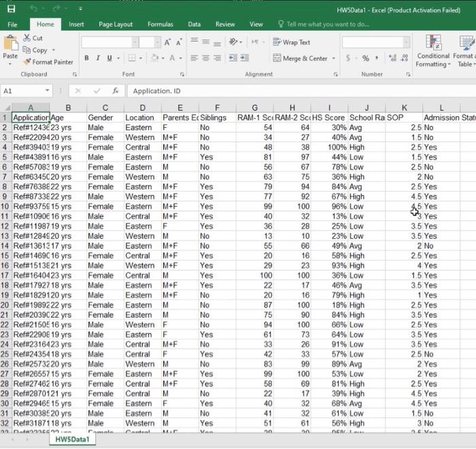Viewport: 476px width, 449px height.
Task: Set Top Align vertical alignment
Action: pos(194,41)
